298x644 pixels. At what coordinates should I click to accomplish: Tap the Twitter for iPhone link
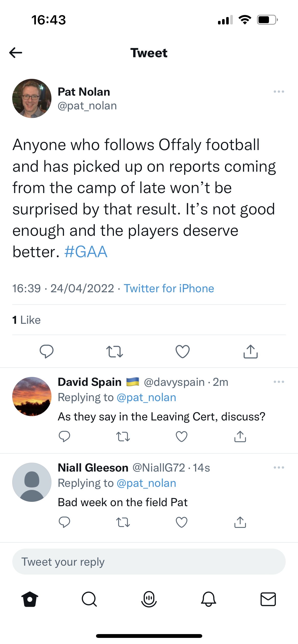click(x=169, y=288)
